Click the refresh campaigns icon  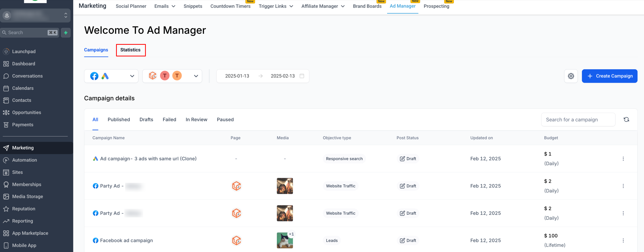pyautogui.click(x=626, y=120)
